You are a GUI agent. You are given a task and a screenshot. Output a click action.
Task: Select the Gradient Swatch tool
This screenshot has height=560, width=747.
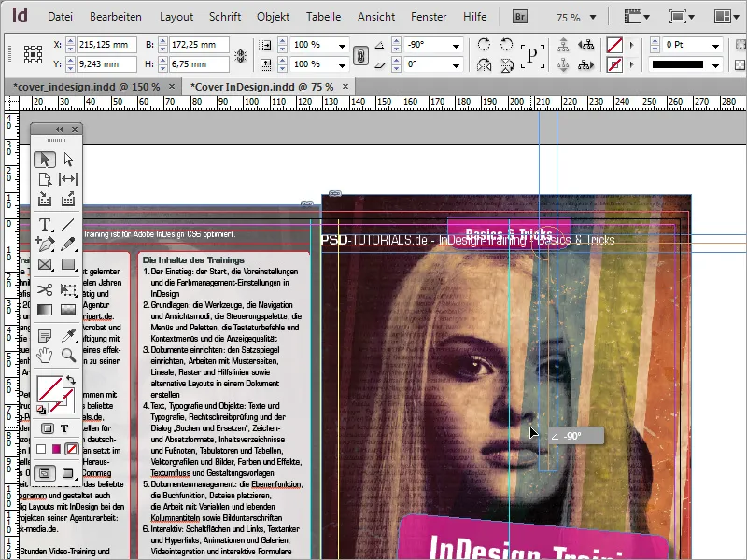pos(45,310)
